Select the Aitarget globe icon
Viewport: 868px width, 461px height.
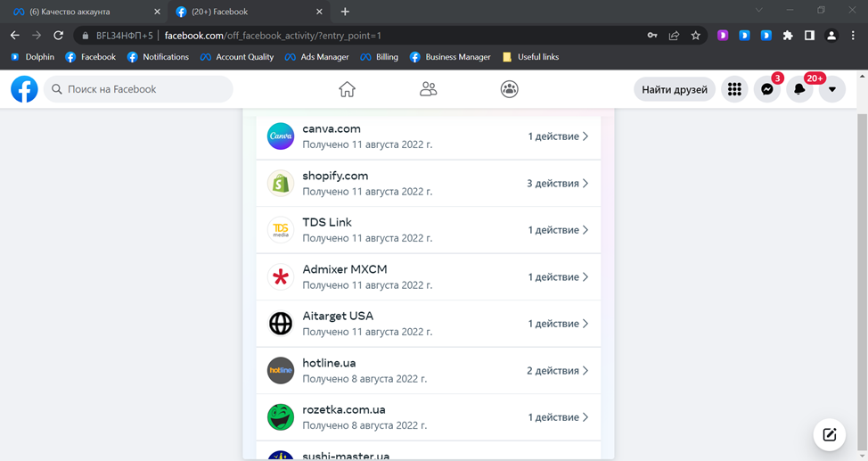(281, 324)
